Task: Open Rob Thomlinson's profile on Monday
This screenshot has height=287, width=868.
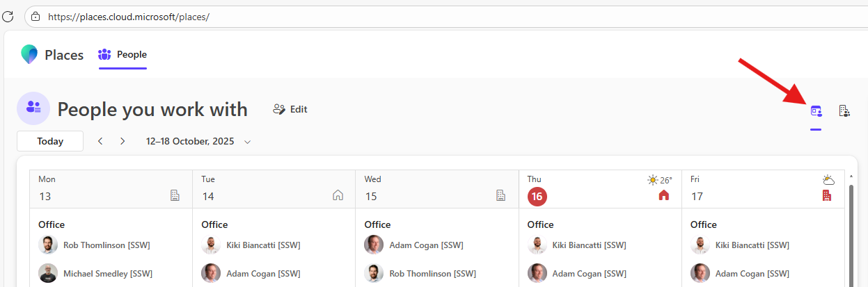Action: click(106, 245)
